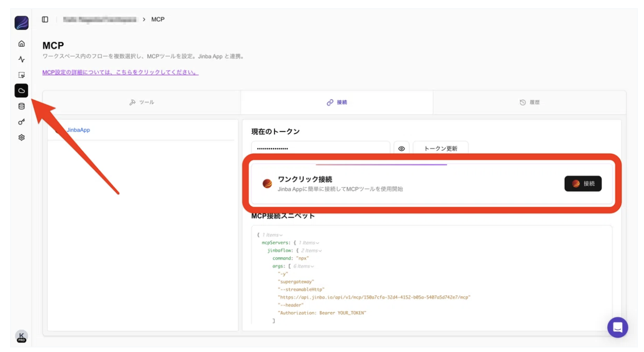This screenshot has width=644, height=352.
Task: Open the dashed-selection icon in sidebar
Action: click(x=21, y=75)
